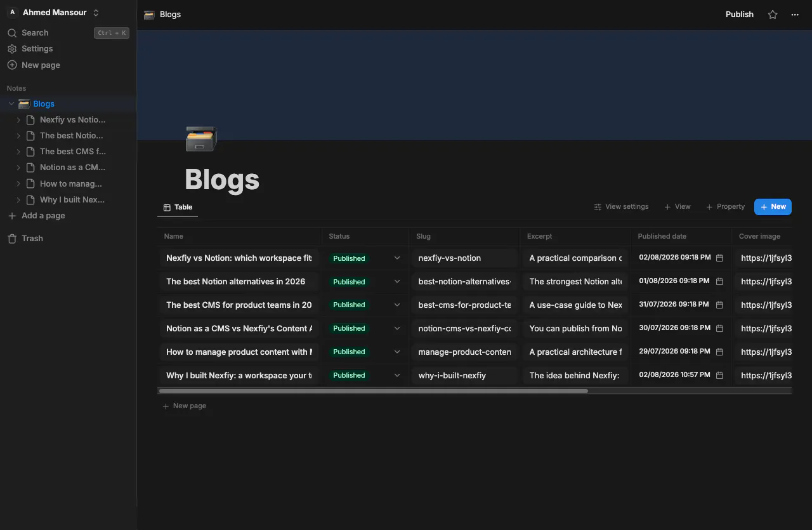
Task: Open Status dropdown for best-cms-for-product row
Action: pyautogui.click(x=397, y=305)
